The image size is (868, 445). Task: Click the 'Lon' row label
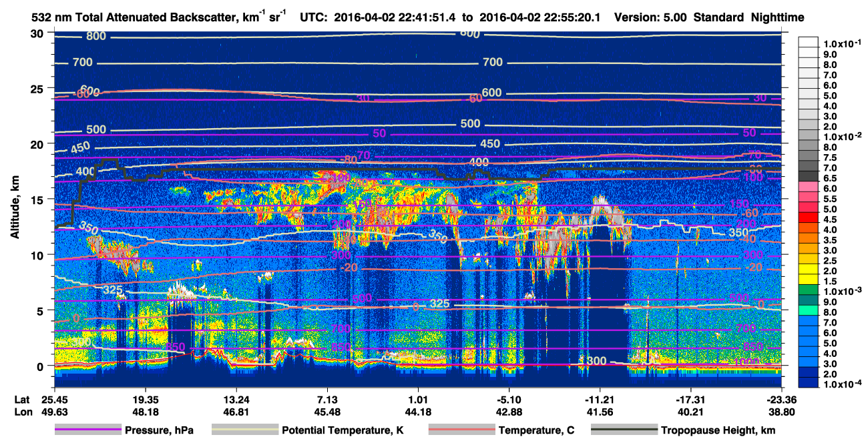click(x=23, y=412)
